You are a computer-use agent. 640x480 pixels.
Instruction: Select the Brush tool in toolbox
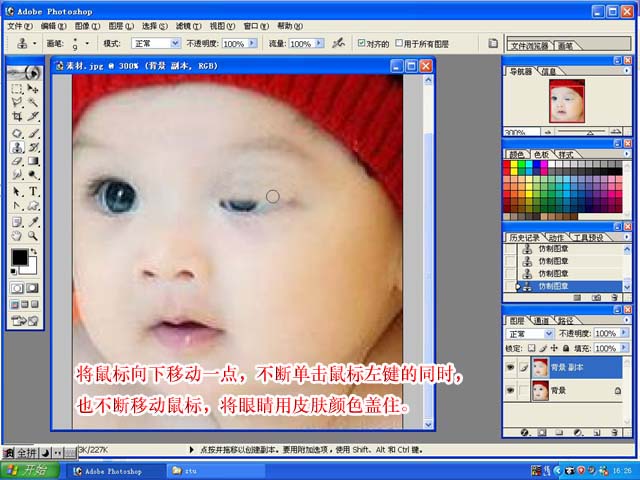[x=33, y=133]
